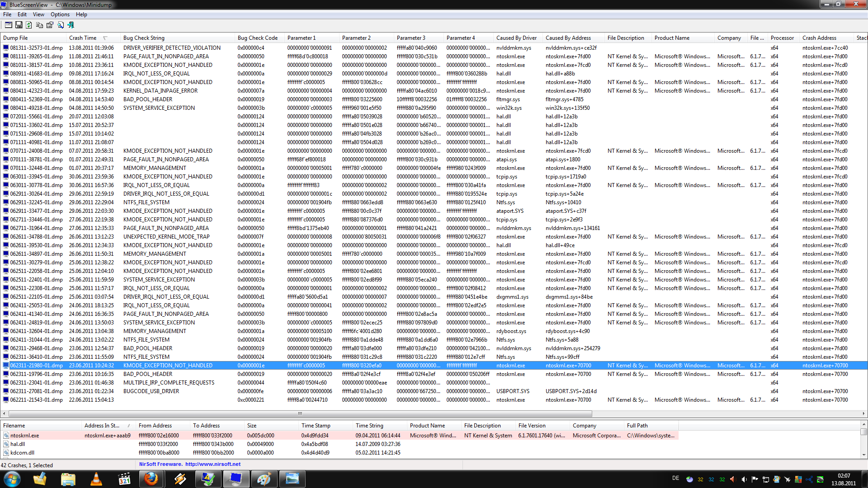Image resolution: width=868 pixels, height=488 pixels.
Task: Click the Caused By Driver column header
Action: click(516, 38)
